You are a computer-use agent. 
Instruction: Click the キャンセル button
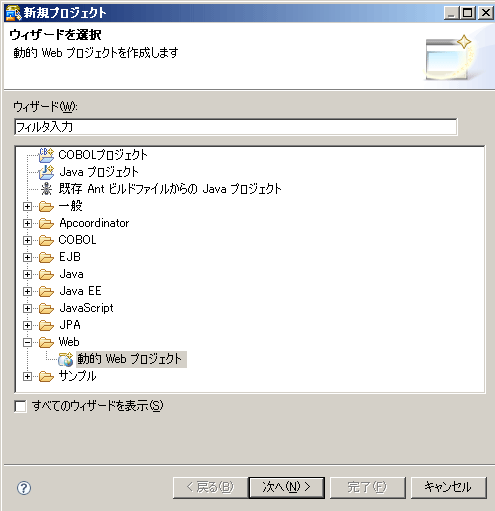pyautogui.click(x=449, y=488)
